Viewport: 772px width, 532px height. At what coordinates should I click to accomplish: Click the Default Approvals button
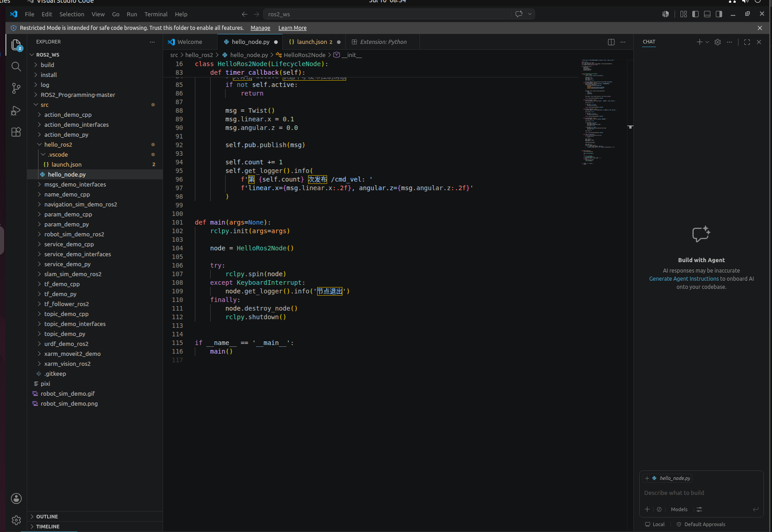[701, 524]
